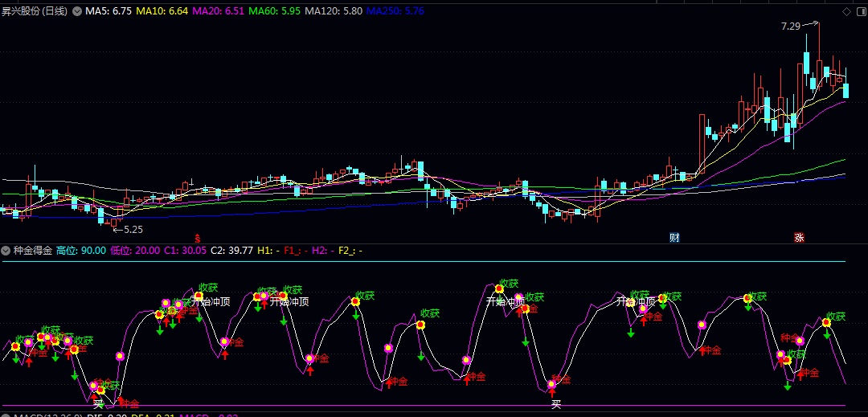Click the 5.25 low price label
This screenshot has height=417, width=868.
click(x=132, y=230)
